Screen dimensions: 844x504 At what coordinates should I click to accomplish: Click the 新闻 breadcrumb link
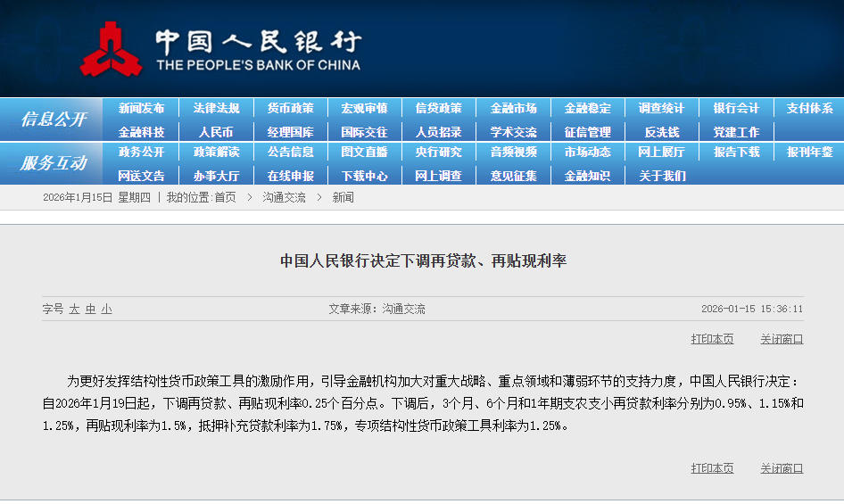click(343, 197)
